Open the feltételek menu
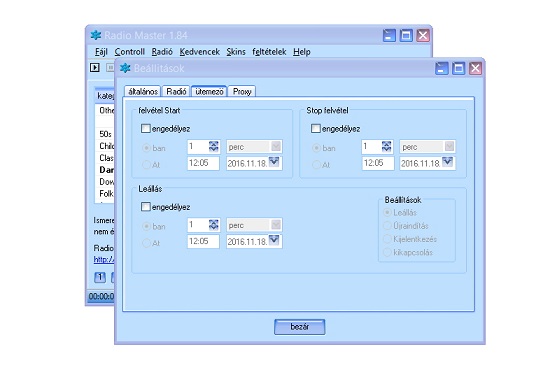The width and height of the screenshot is (550, 384). pyautogui.click(x=269, y=52)
